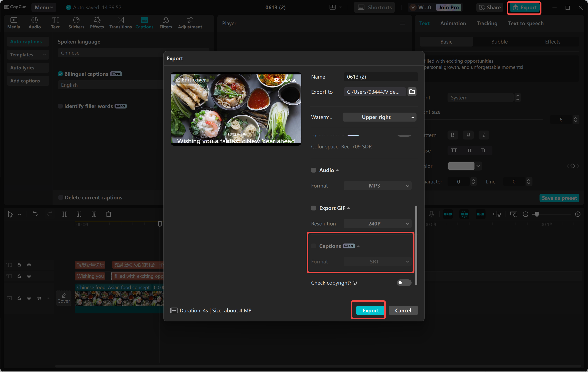Open the Audio Format MP3 dropdown

click(x=378, y=186)
